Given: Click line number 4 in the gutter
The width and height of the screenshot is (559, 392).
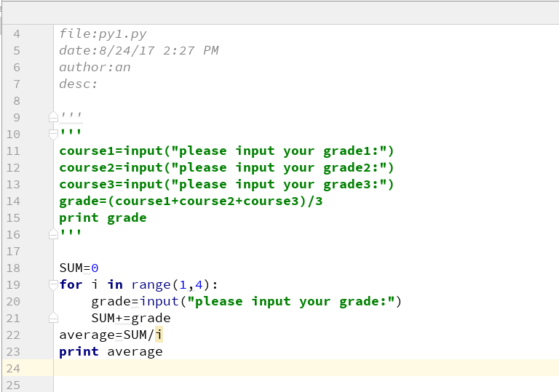Looking at the screenshot, I should pyautogui.click(x=17, y=33).
